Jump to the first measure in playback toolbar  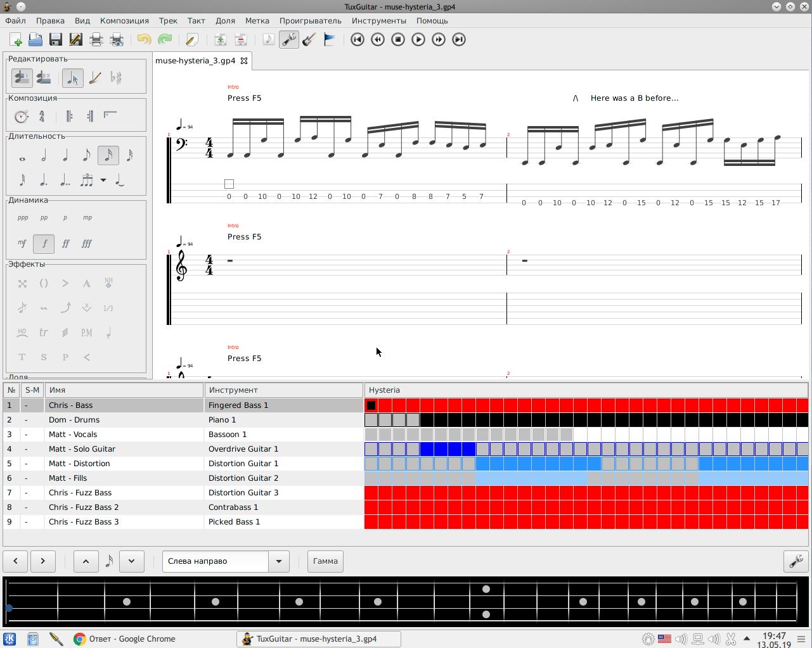pos(358,39)
